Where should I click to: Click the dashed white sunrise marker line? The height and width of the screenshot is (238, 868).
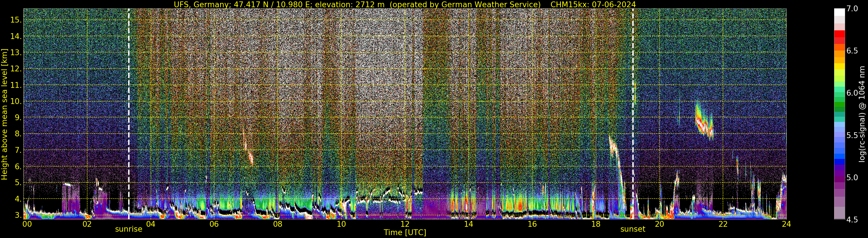point(129,114)
